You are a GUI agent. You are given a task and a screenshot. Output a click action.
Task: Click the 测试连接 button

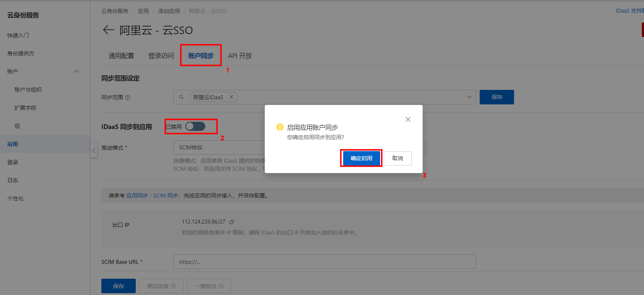[x=161, y=286]
